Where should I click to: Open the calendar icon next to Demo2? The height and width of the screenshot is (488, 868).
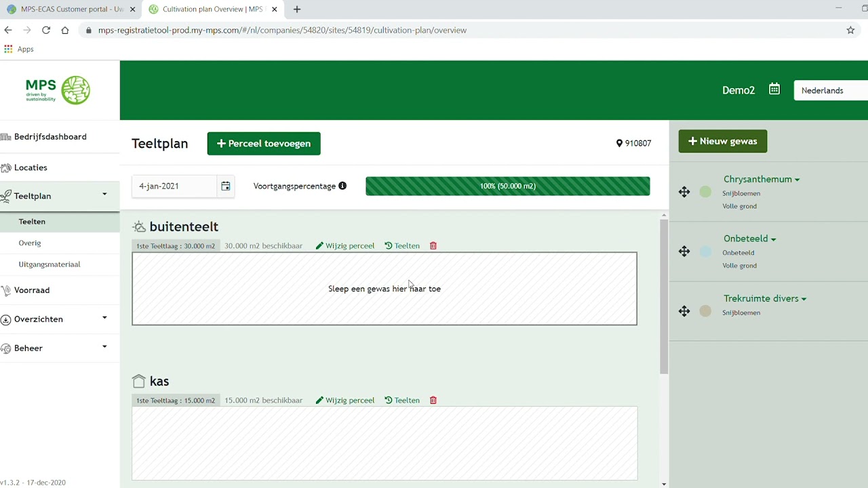(x=774, y=89)
